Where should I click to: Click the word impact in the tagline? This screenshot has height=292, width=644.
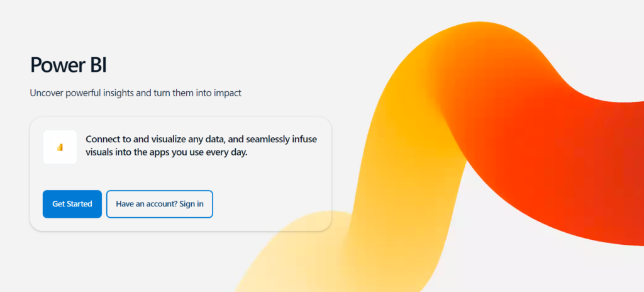228,93
